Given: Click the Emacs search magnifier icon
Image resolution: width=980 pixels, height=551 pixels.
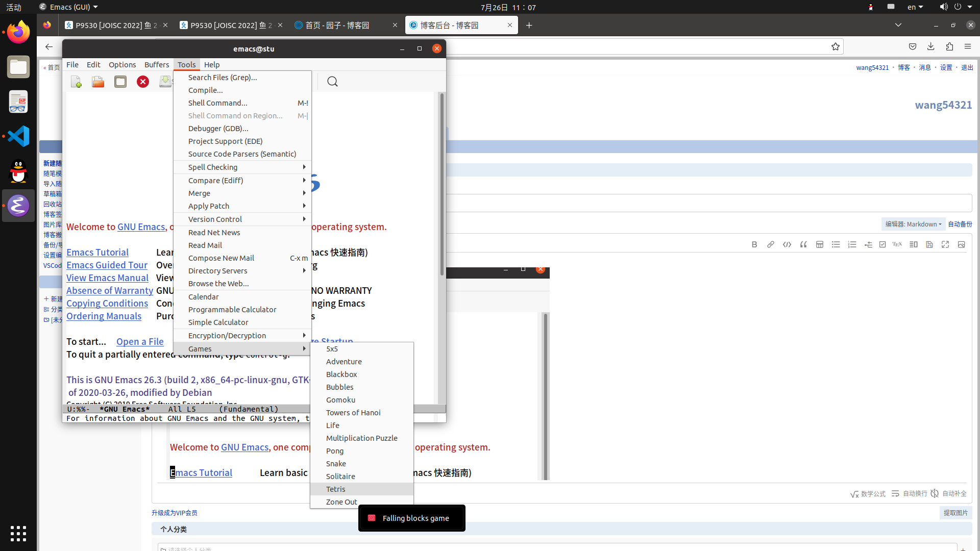Looking at the screenshot, I should [x=332, y=82].
